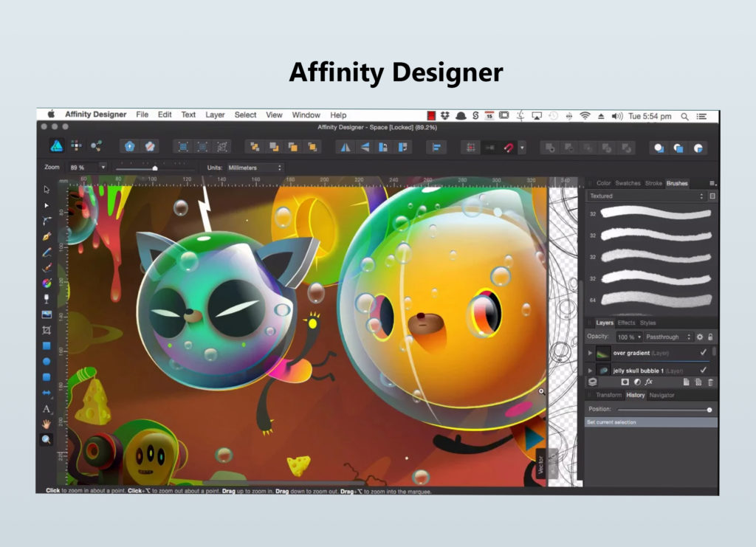Viewport: 756px width, 547px height.
Task: Open the Textured brush category dropdown
Action: (x=647, y=196)
